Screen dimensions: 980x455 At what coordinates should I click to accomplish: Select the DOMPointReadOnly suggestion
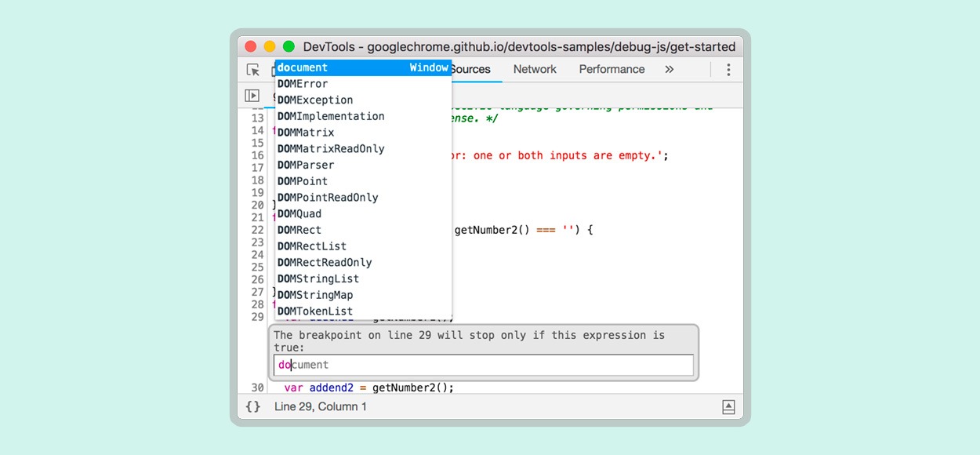pos(363,197)
